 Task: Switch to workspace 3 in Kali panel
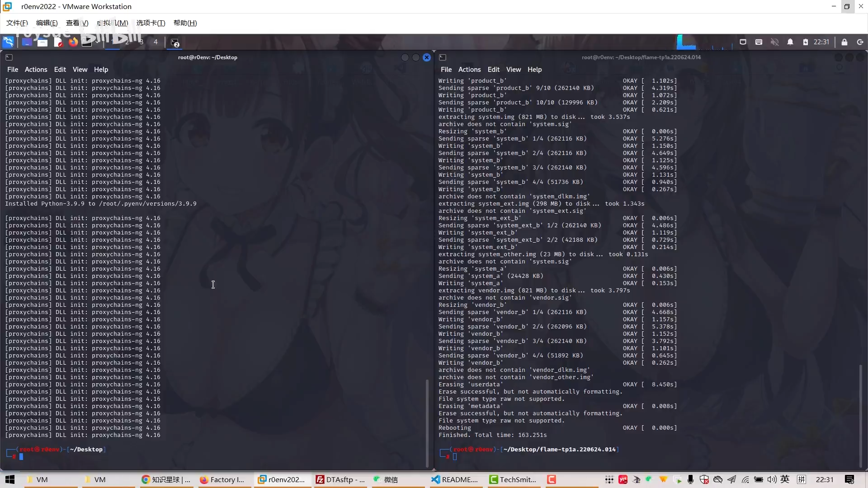(141, 42)
